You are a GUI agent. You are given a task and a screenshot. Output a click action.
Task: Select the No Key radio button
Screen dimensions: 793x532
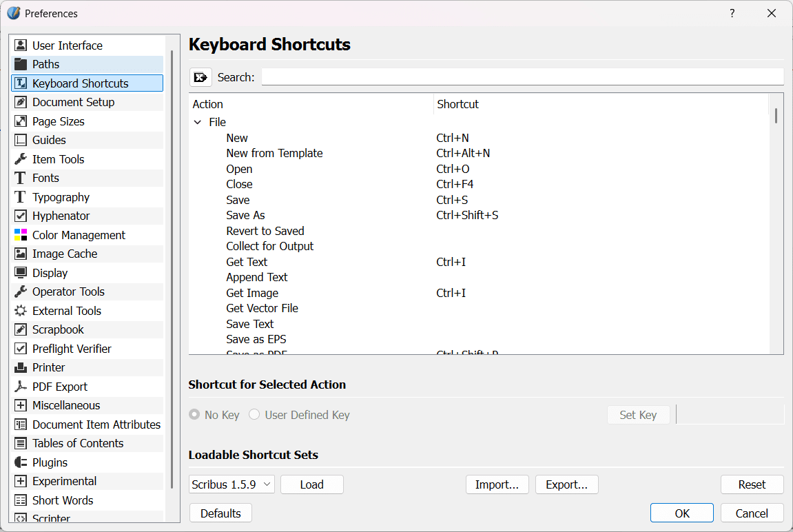pyautogui.click(x=194, y=415)
